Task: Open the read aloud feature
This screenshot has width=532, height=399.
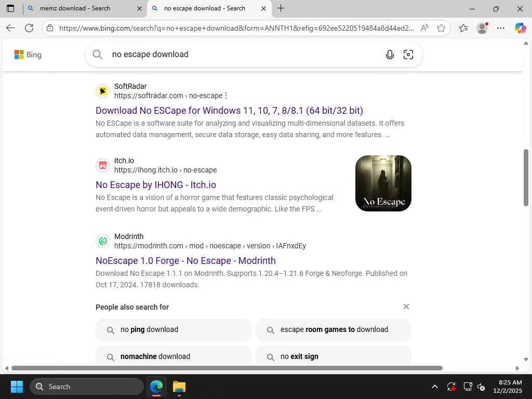Action: 424,28
